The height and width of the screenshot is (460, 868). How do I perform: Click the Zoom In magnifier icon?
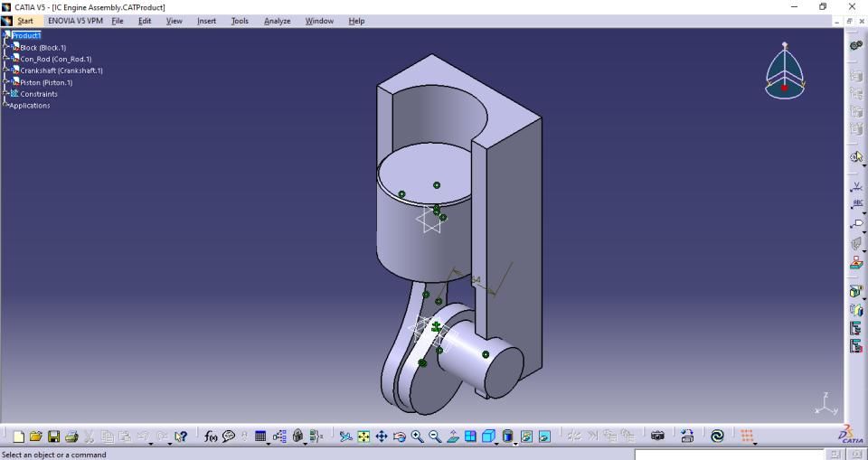click(417, 437)
